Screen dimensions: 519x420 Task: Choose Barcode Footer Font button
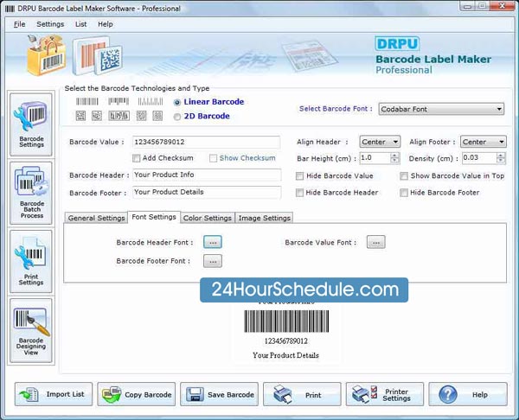tap(213, 261)
